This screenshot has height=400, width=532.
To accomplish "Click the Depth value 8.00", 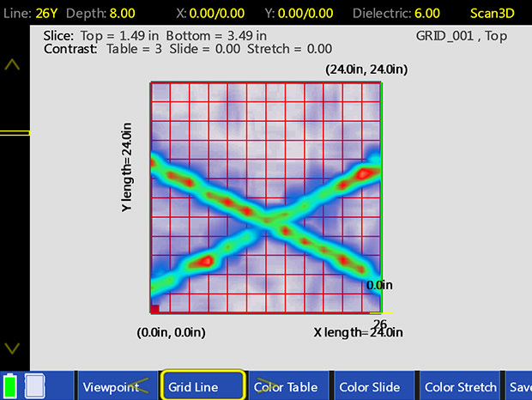I will point(122,14).
